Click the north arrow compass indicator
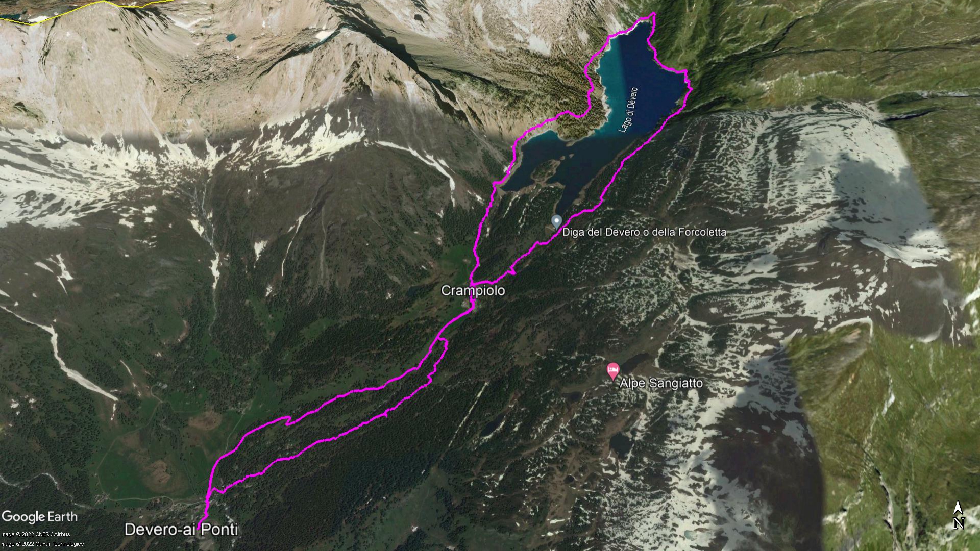Screen dimensions: 980x551 coord(959,515)
